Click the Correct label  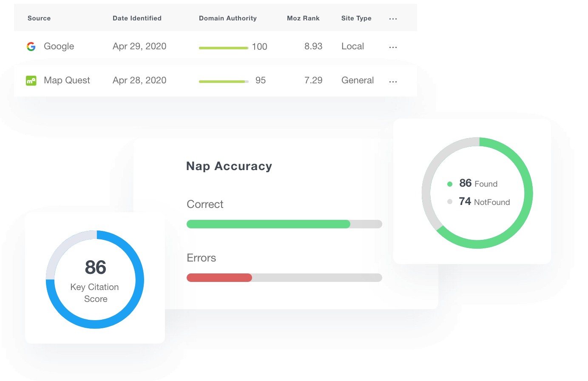(205, 205)
